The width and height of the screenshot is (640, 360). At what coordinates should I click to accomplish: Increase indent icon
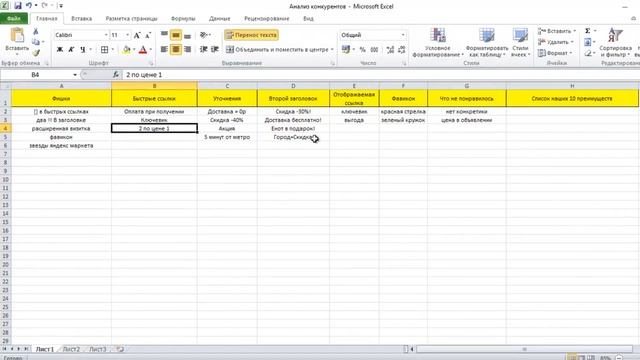click(215, 49)
